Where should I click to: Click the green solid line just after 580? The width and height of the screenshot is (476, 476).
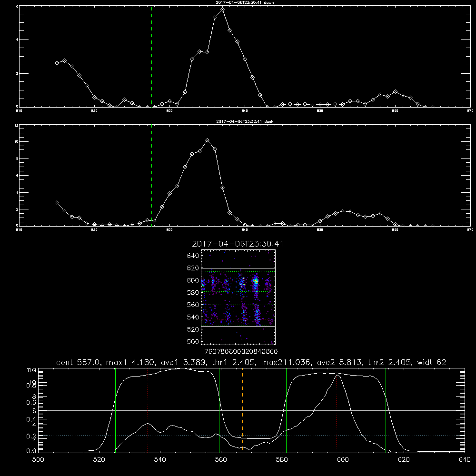[x=286, y=410]
